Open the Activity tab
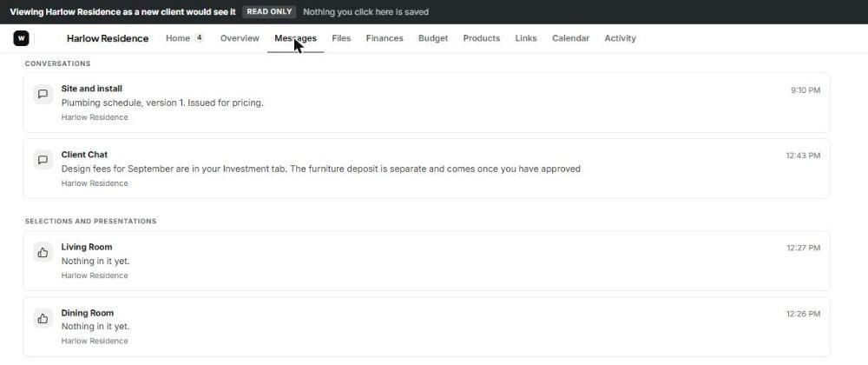The width and height of the screenshot is (868, 365). pos(620,38)
